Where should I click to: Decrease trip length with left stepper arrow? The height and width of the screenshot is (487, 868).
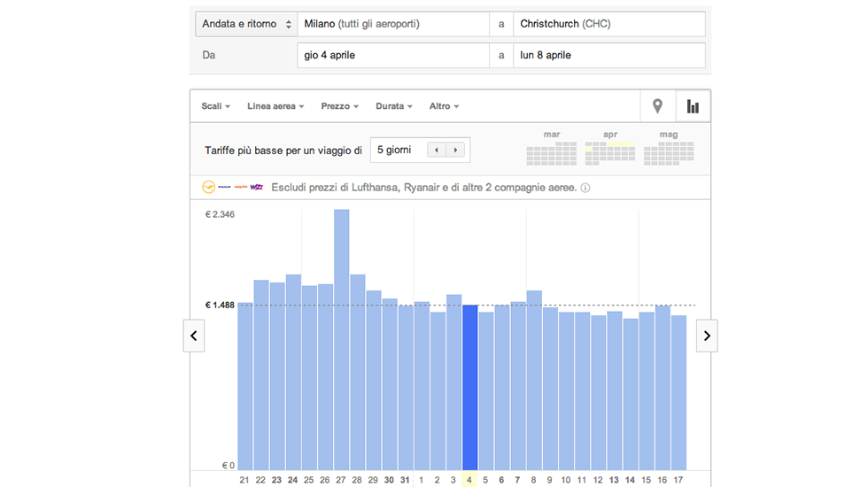click(437, 151)
